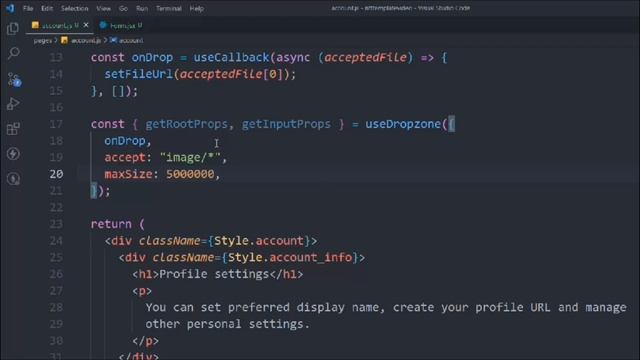Click the bottom-most activity bar icon

[x=13, y=179]
